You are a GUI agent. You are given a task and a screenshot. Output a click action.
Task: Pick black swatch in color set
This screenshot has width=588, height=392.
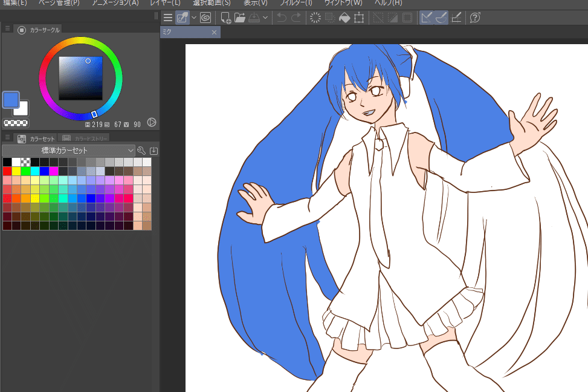[7, 162]
